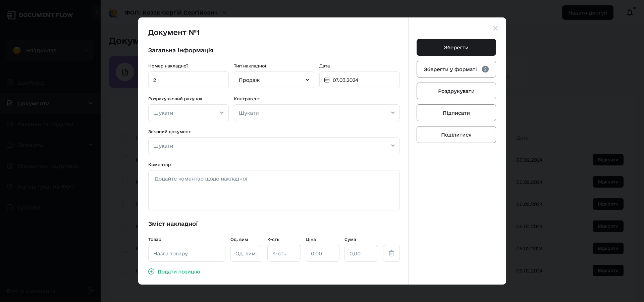The image size is (644, 302).
Task: Close the document modal with the X icon
Action: [x=495, y=28]
